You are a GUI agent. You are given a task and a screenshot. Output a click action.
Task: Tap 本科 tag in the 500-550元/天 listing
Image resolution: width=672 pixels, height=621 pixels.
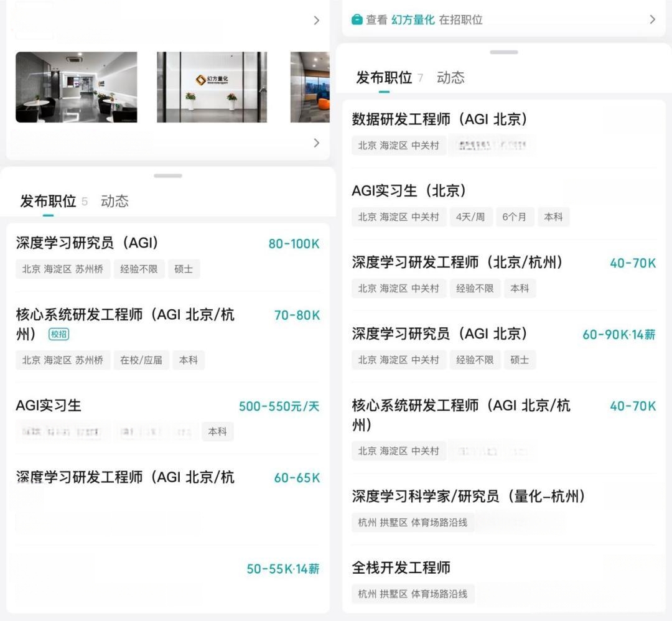coord(217,432)
